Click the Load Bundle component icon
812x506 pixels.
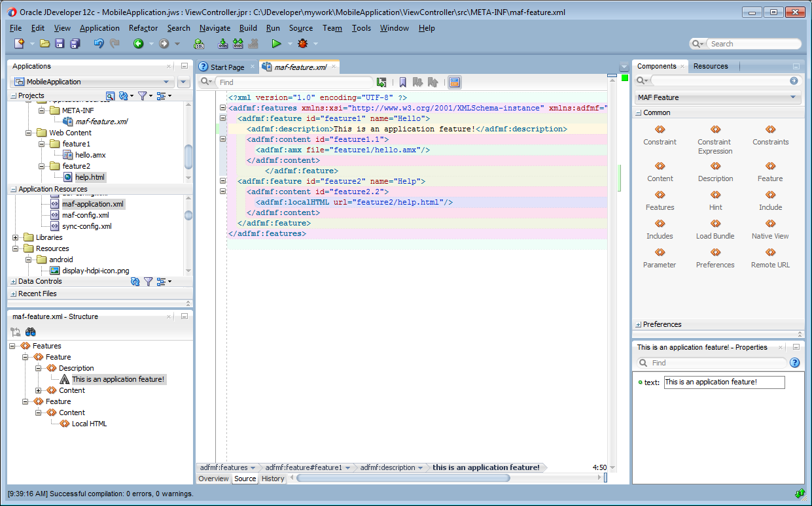coord(715,224)
